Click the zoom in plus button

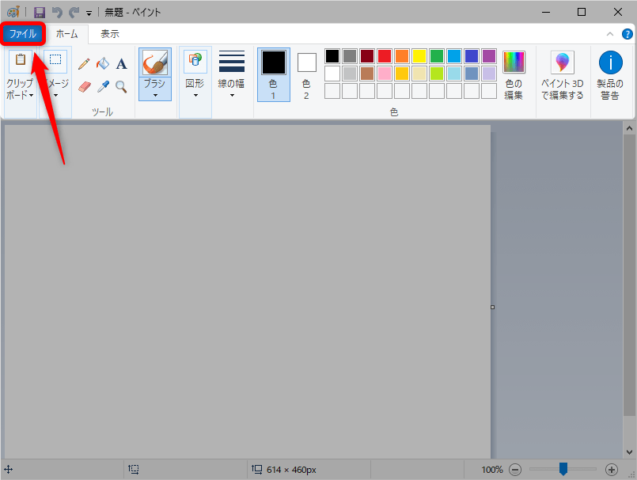[611, 470]
